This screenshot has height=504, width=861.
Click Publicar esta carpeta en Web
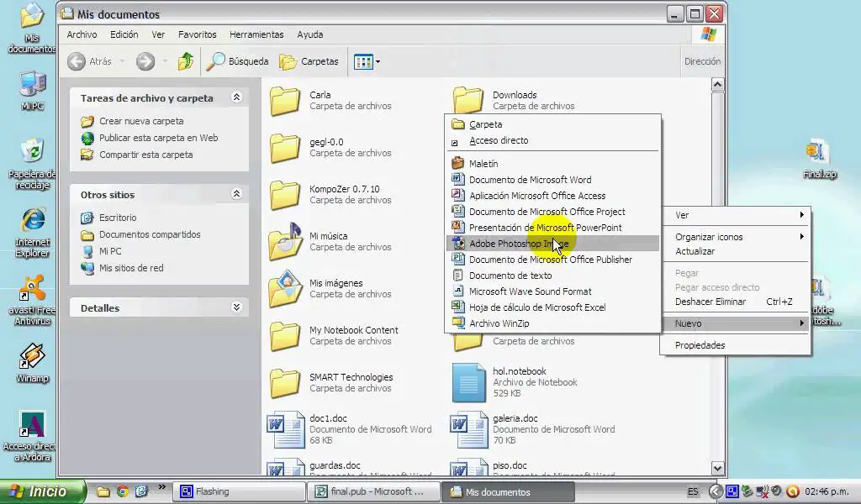tap(158, 139)
